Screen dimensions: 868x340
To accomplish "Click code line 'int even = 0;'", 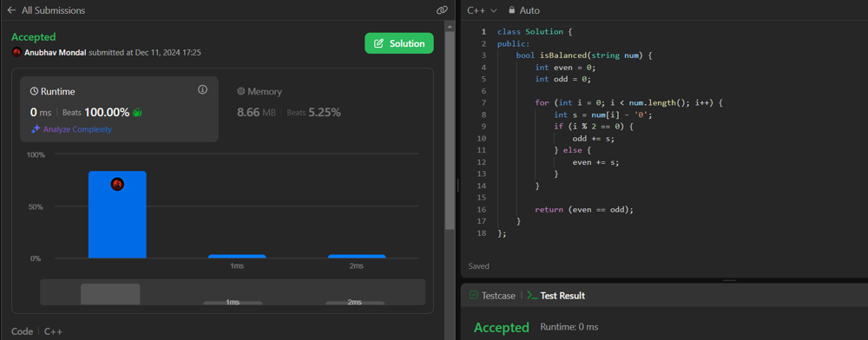I will coord(565,68).
